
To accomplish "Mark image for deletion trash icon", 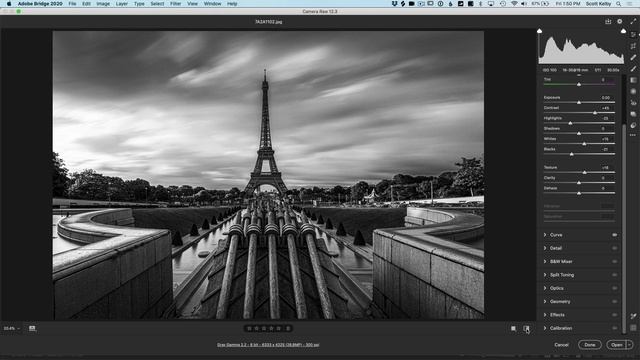I will coord(288,328).
